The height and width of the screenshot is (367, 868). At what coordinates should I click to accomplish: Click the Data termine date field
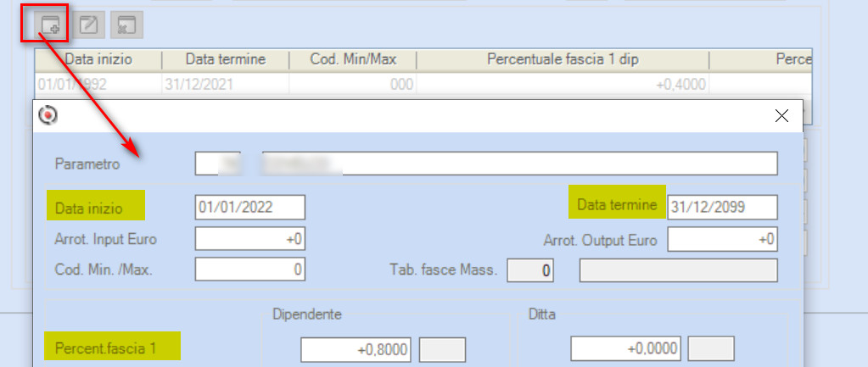(722, 208)
